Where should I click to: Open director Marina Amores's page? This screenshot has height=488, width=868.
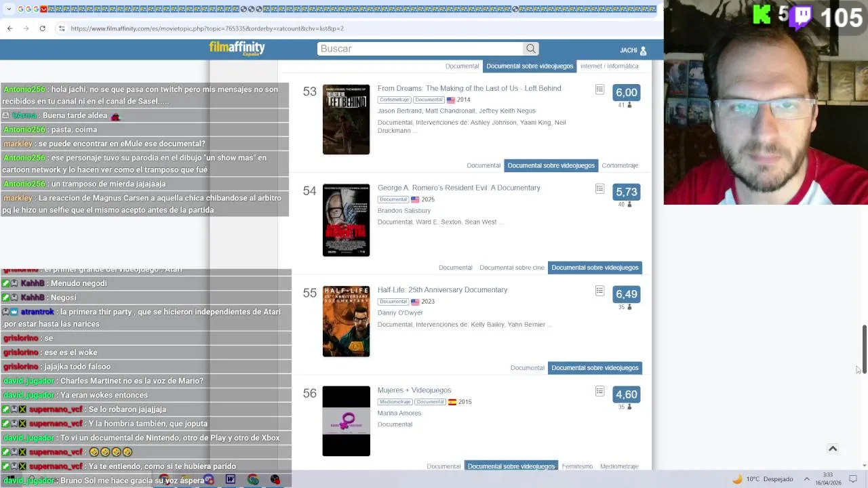399,413
